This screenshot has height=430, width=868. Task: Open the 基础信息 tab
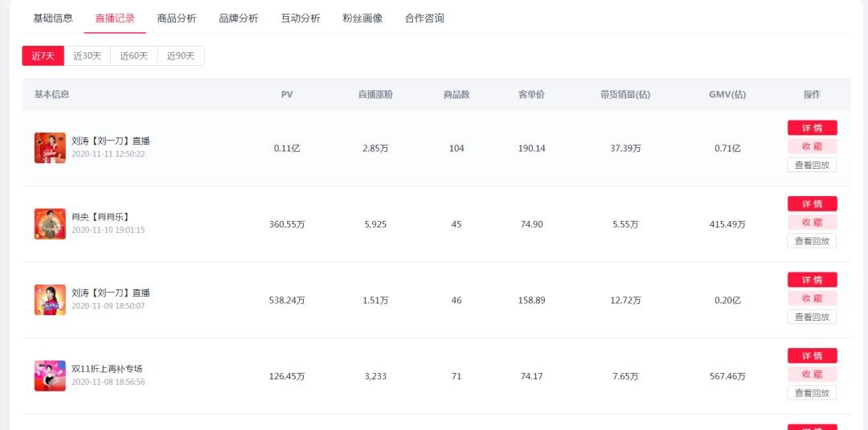(53, 18)
